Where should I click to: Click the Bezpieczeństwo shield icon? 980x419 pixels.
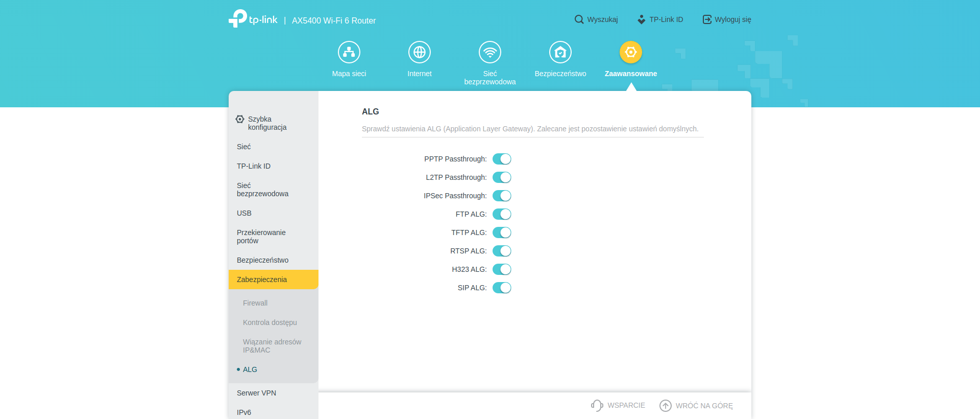pyautogui.click(x=560, y=52)
